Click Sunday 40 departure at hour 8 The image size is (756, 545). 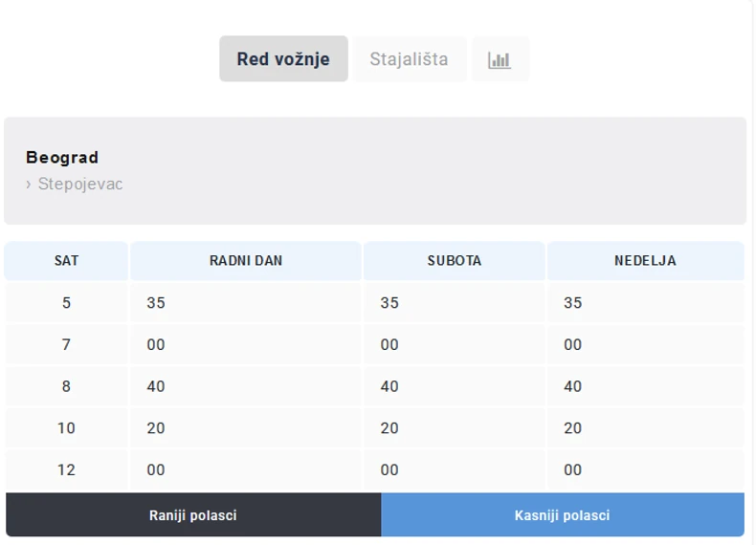(572, 386)
